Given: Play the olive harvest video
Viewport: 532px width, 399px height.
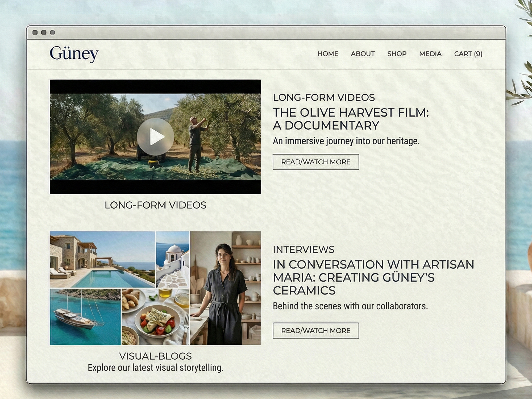Looking at the screenshot, I should tap(155, 137).
